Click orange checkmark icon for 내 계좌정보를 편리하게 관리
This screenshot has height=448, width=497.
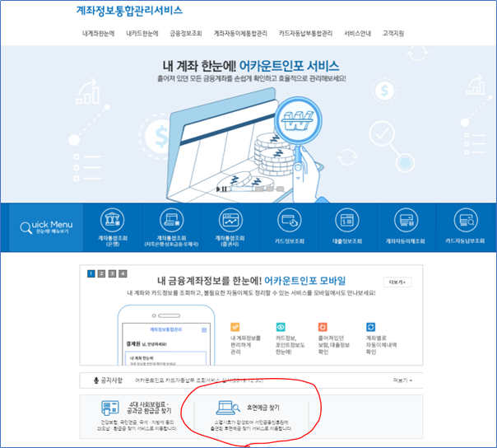(x=235, y=327)
